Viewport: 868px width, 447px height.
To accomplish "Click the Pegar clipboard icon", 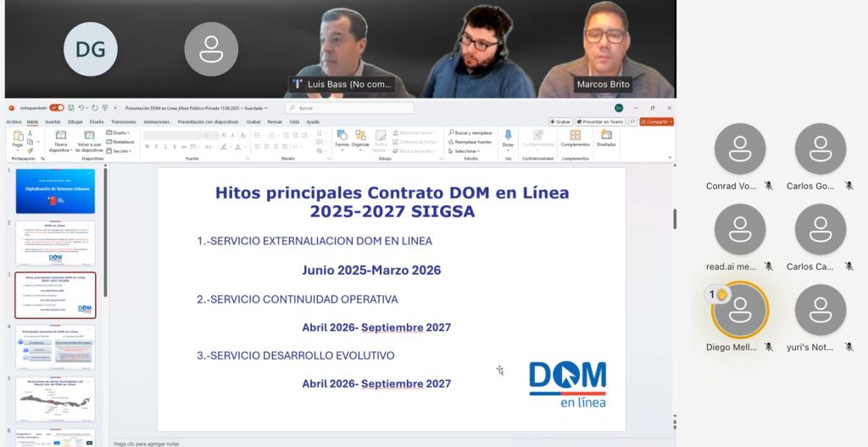I will pyautogui.click(x=18, y=136).
